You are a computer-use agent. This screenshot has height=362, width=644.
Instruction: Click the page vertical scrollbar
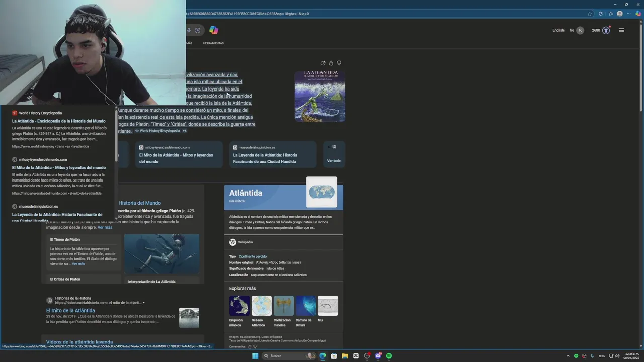coord(641,68)
